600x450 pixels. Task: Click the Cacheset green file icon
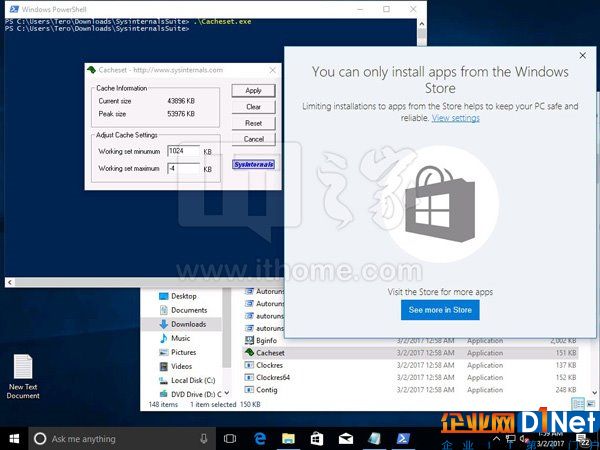point(249,352)
